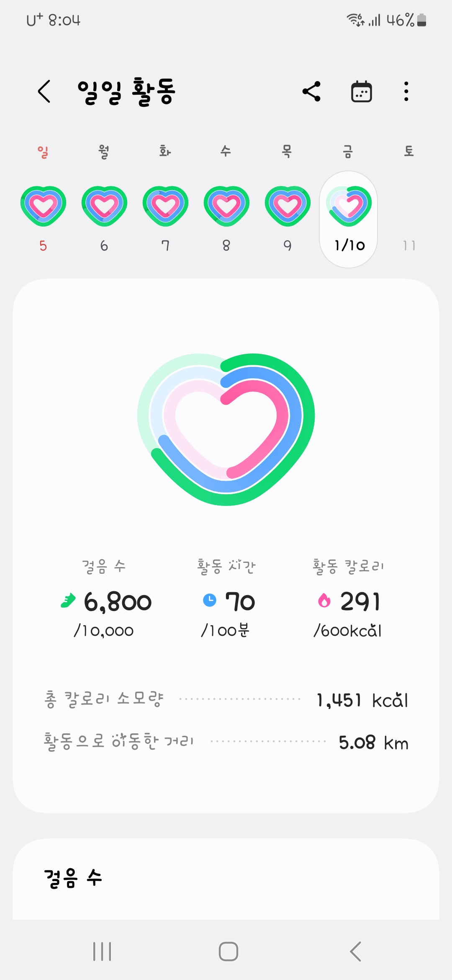Select Sunday 5 heart icon
The height and width of the screenshot is (980, 452).
[43, 206]
